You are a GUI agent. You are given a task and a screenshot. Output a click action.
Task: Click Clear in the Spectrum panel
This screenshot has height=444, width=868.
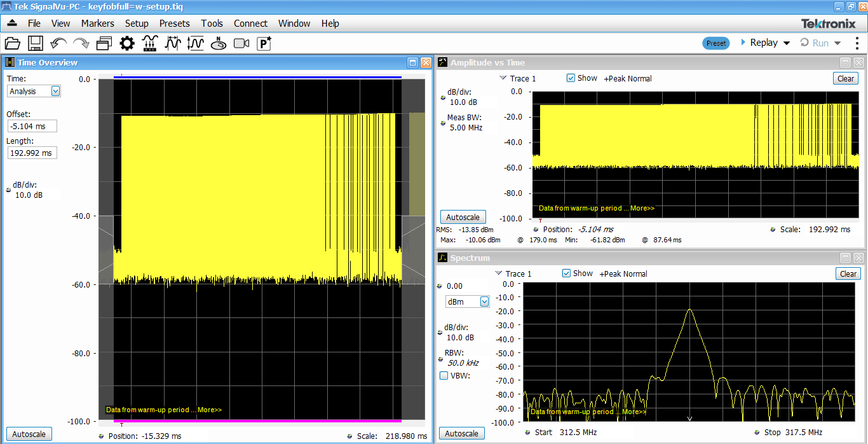(x=848, y=274)
